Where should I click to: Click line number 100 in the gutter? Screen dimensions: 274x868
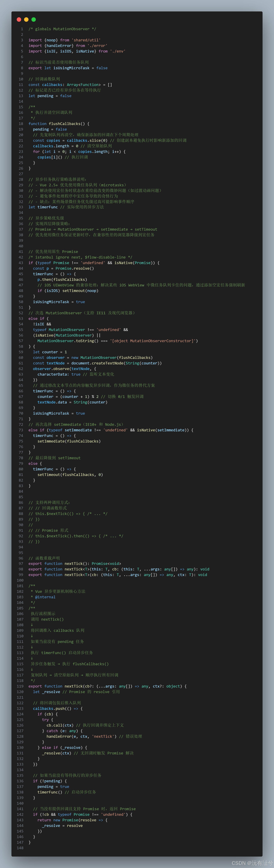(x=20, y=580)
